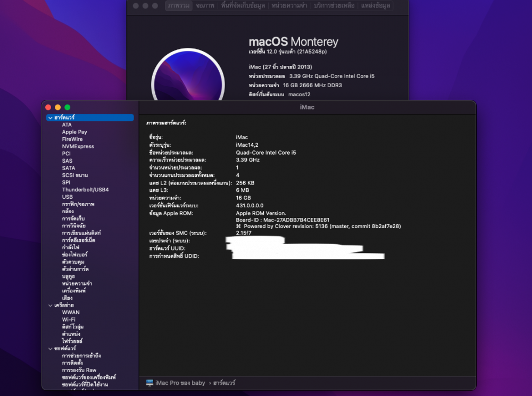Viewport: 532px width, 396px height.
Task: Zoom the iMac System Information window
Action: pos(67,107)
